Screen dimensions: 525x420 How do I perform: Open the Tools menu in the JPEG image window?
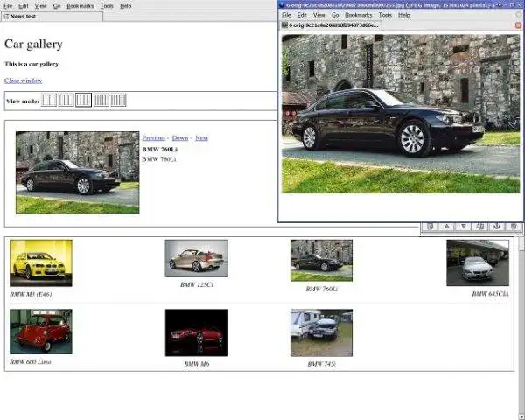tap(385, 15)
